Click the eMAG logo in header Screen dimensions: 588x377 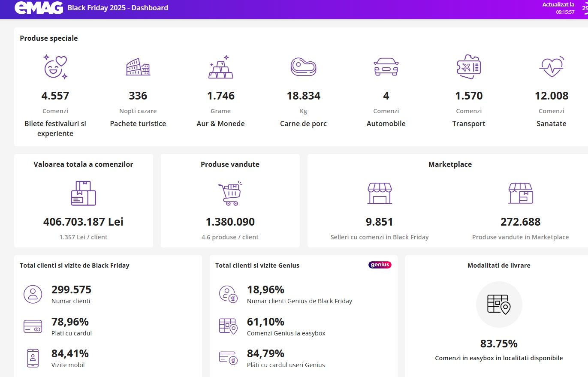[x=39, y=8]
